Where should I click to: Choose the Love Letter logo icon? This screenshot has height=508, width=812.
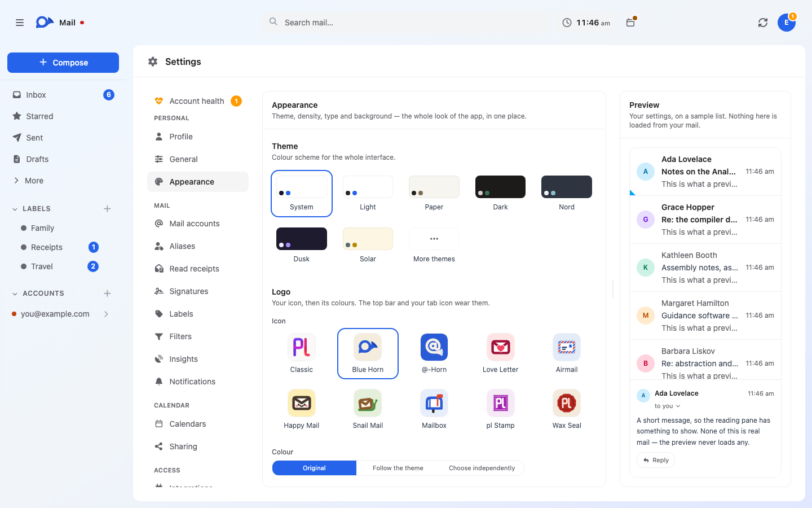tap(501, 353)
